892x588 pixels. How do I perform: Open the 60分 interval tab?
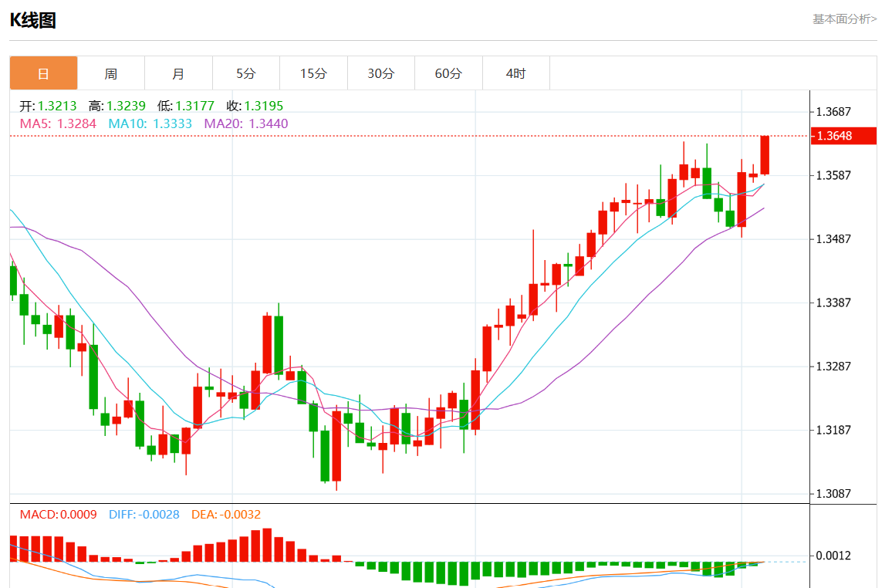point(449,73)
